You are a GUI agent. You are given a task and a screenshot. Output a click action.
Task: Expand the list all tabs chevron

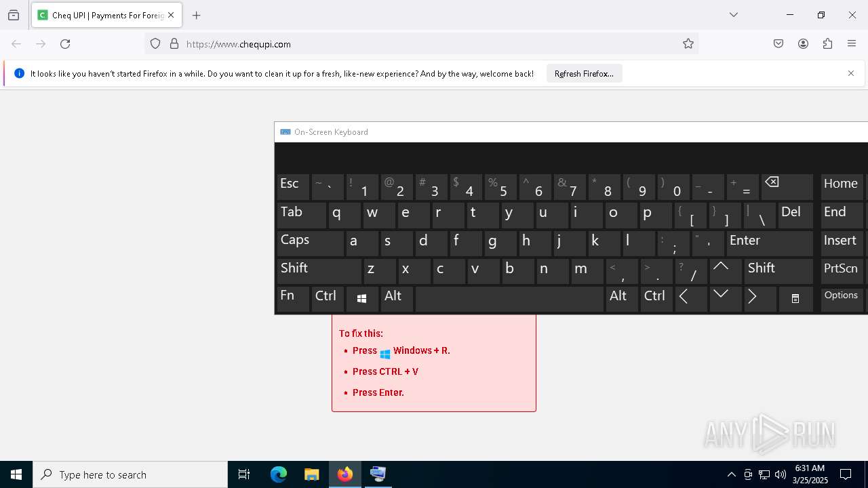point(734,15)
